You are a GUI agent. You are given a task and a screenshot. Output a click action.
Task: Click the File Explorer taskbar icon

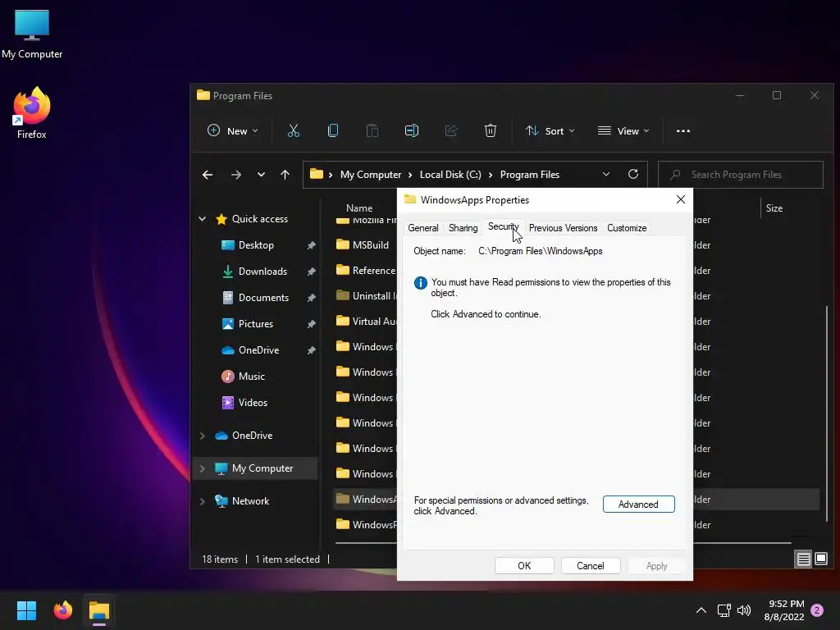click(x=99, y=610)
